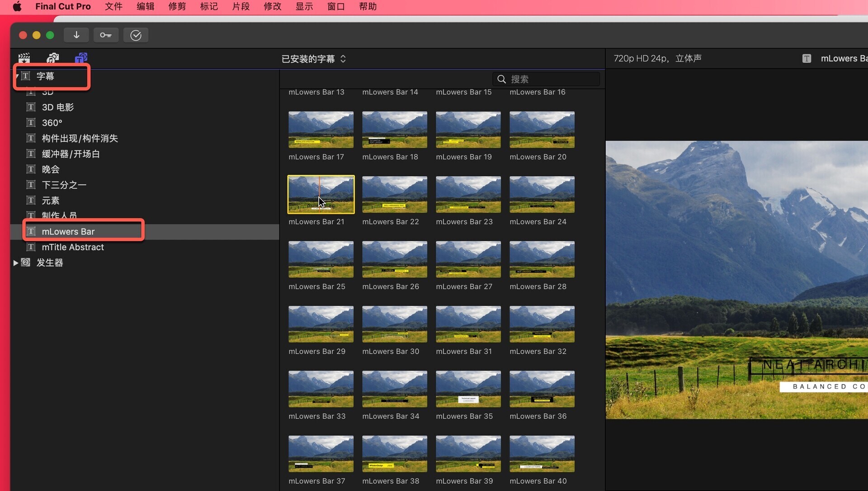Open the 文件 menu
Viewport: 868px width, 491px height.
[x=113, y=6]
